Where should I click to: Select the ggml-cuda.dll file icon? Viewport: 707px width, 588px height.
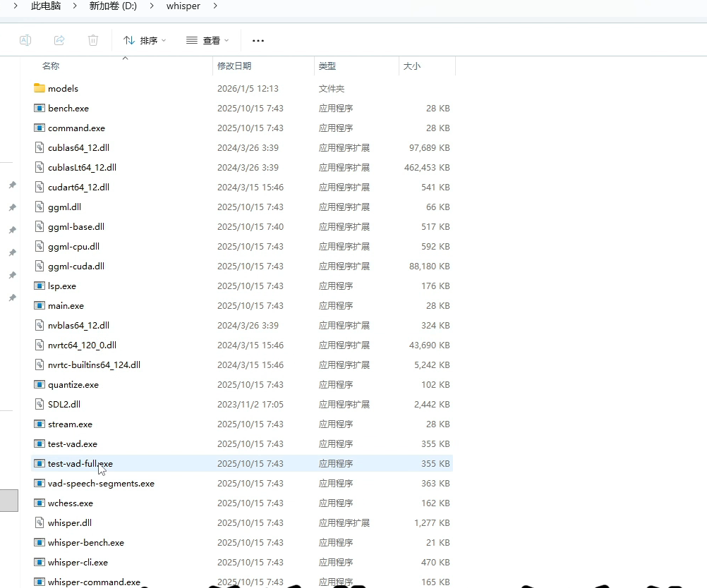coord(40,266)
